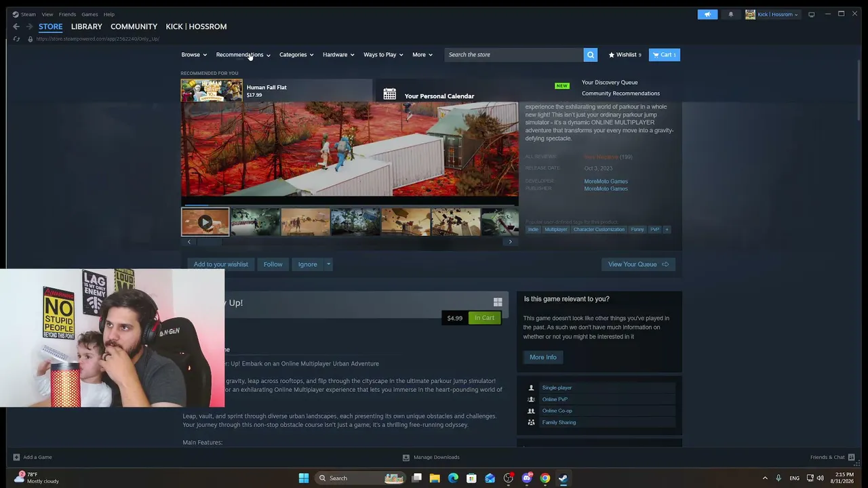This screenshot has height=488, width=868.
Task: Click the Follow button
Action: click(x=273, y=264)
